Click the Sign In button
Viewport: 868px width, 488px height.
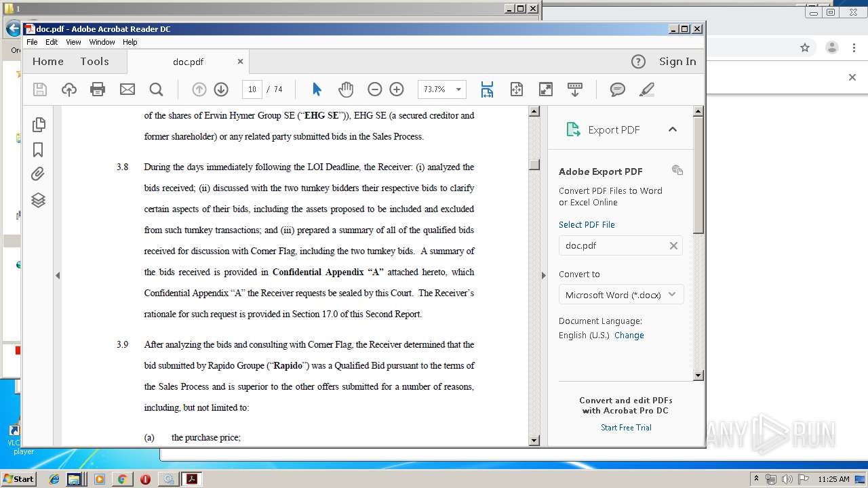677,61
